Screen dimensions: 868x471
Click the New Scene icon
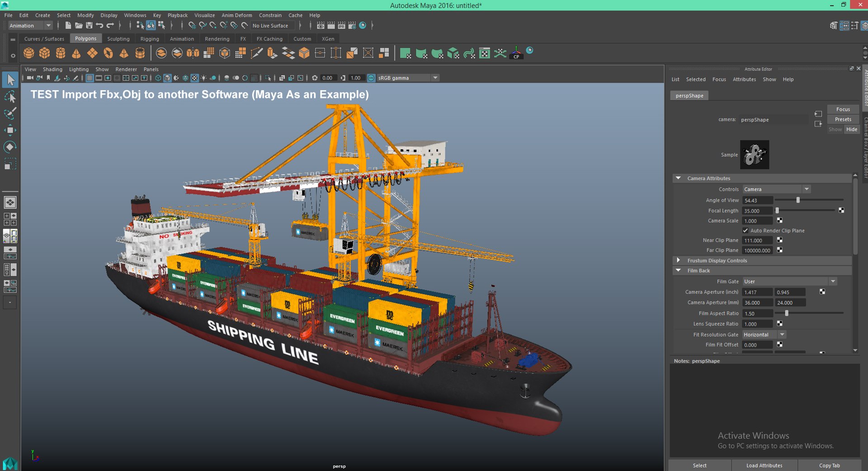coord(68,25)
